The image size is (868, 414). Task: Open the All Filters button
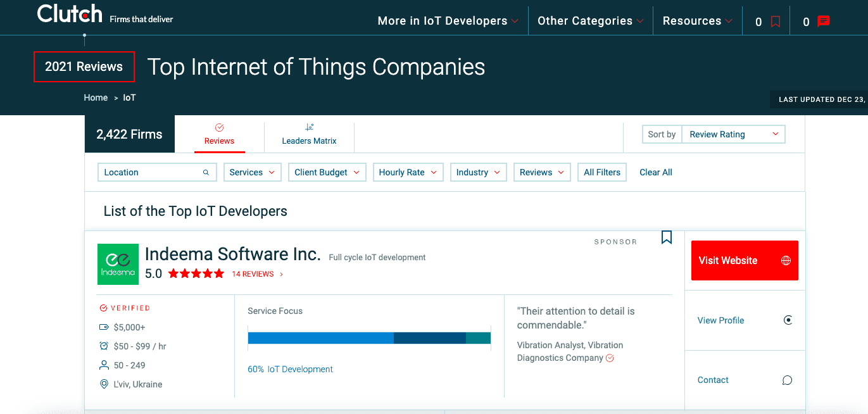[602, 172]
